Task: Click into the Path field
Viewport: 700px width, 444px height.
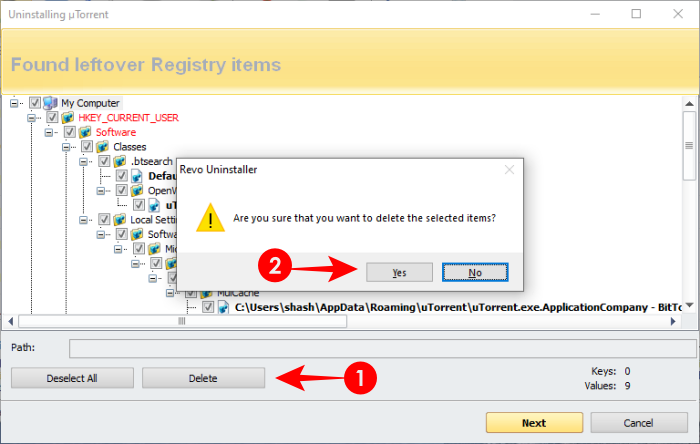Action: (x=383, y=349)
